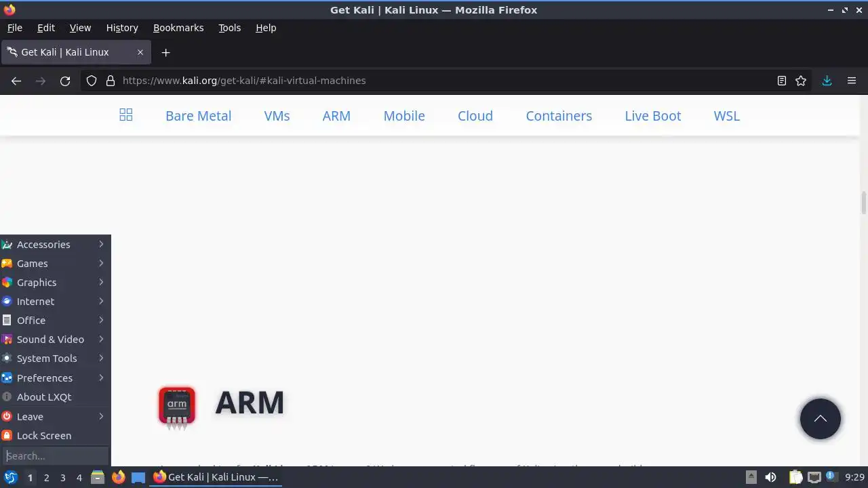
Task: Choose Lock Screen from start menu
Action: pyautogui.click(x=56, y=436)
